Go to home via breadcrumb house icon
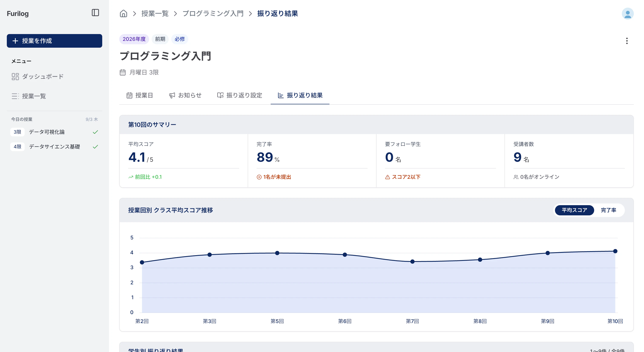Viewport: 644px width, 352px height. pos(123,13)
